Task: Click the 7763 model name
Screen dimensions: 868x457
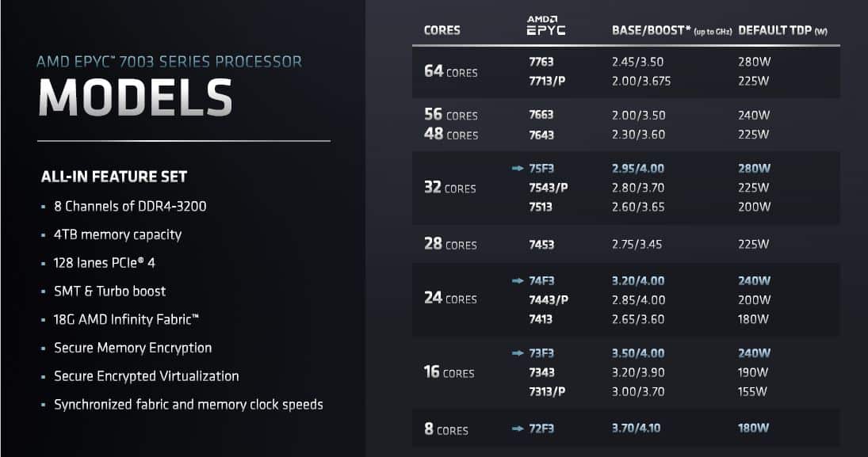Action: [x=541, y=62]
